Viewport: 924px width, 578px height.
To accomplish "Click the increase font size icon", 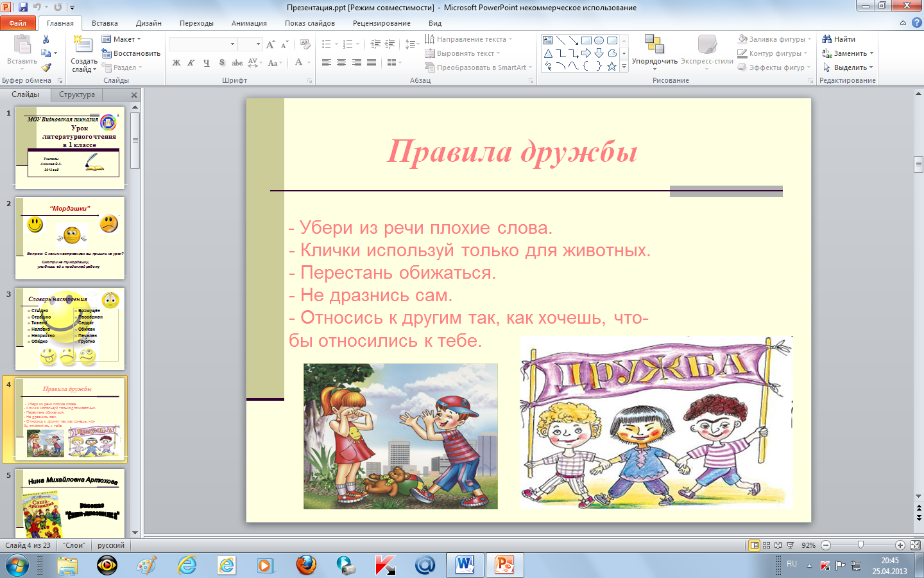I will [270, 44].
